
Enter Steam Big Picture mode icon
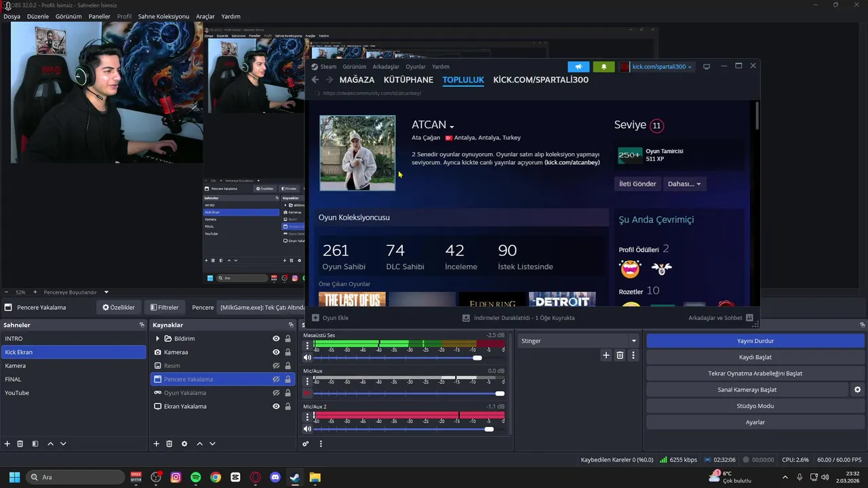[x=707, y=66]
